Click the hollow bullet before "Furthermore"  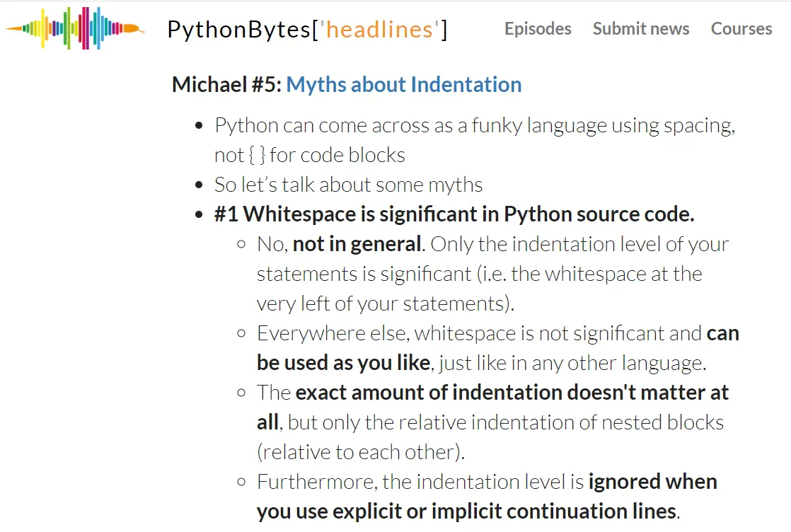tap(242, 482)
